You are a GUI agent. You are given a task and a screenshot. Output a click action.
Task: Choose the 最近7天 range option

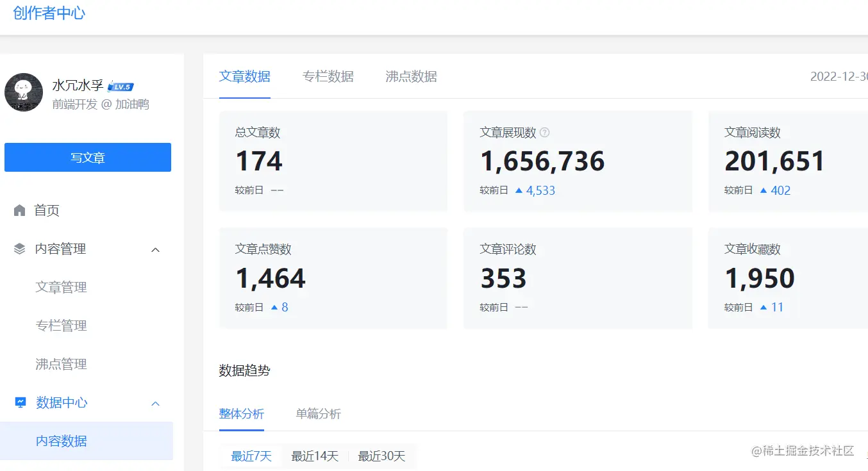click(251, 456)
